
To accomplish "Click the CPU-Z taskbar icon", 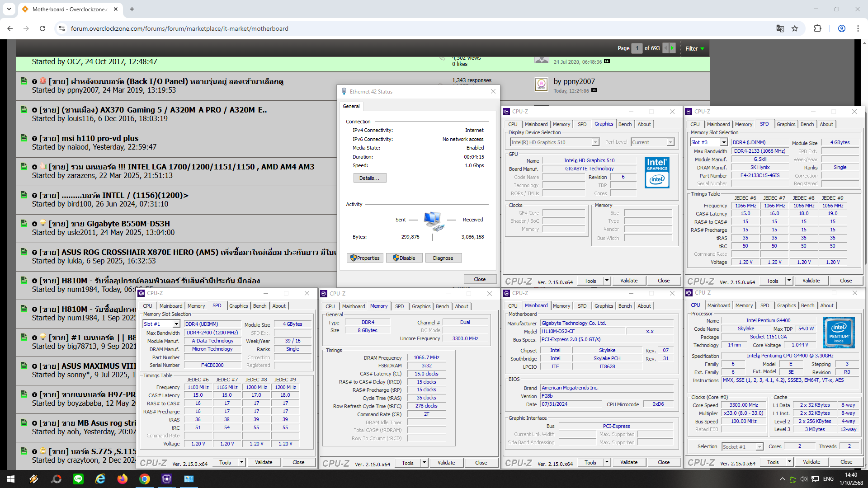I will click(x=166, y=479).
